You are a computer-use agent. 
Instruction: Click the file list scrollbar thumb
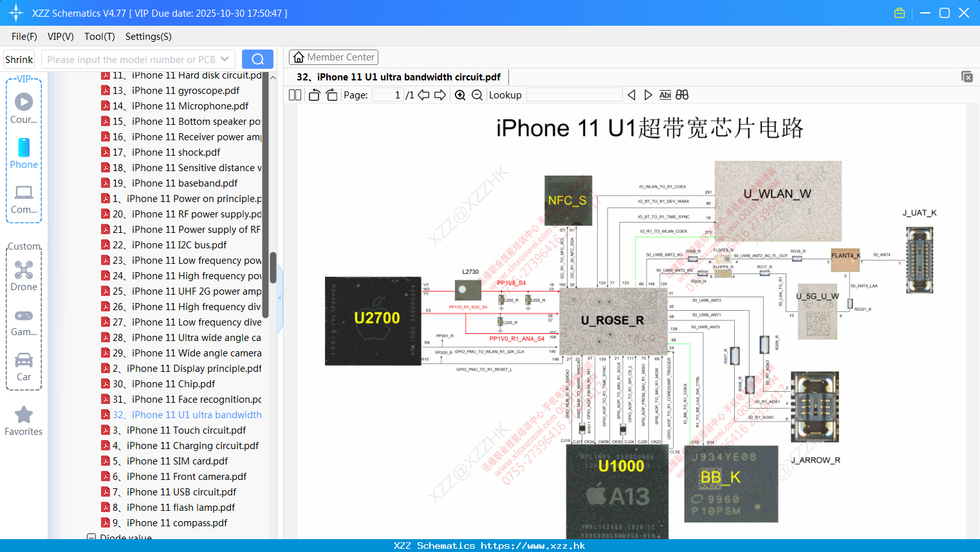click(x=273, y=267)
